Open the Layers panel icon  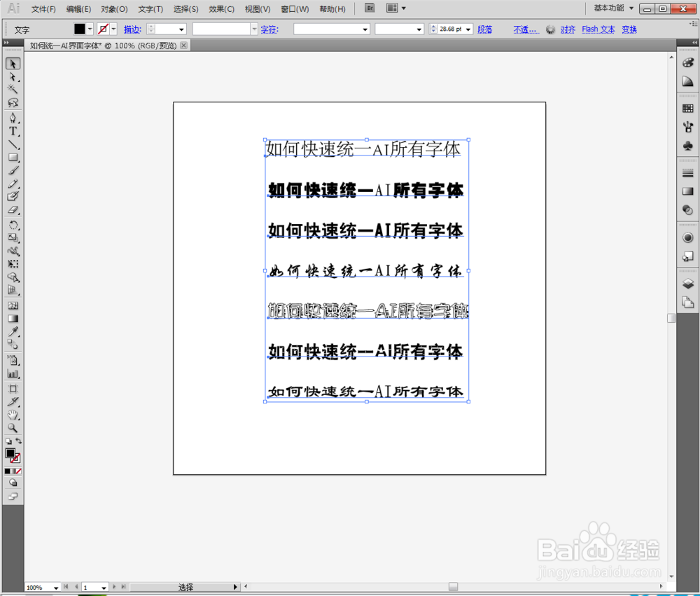click(688, 283)
